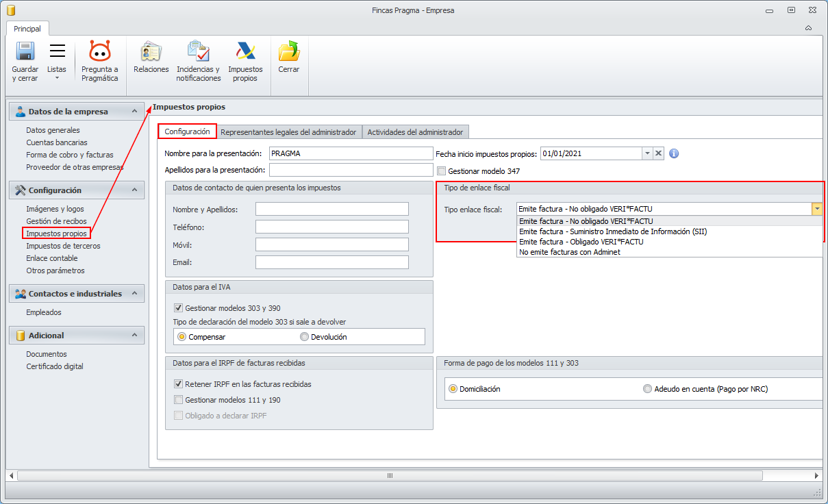Open Actividades del administrador tab
The width and height of the screenshot is (828, 504).
pyautogui.click(x=415, y=132)
